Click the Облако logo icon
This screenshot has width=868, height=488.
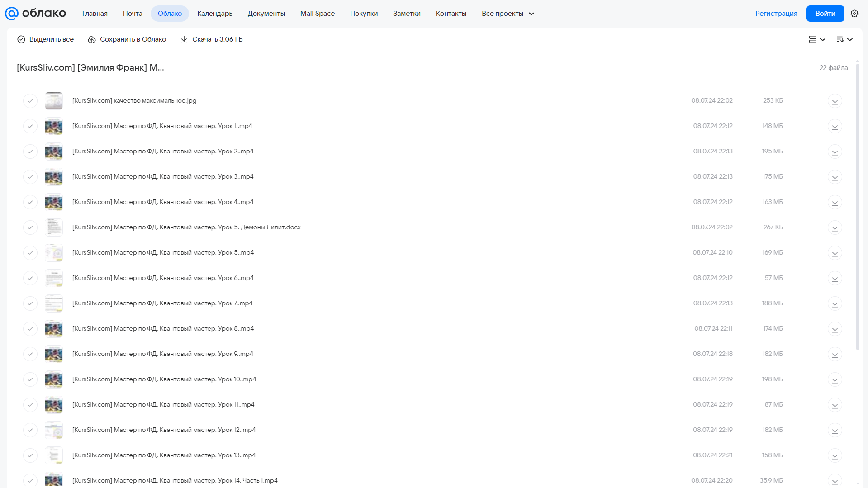12,14
